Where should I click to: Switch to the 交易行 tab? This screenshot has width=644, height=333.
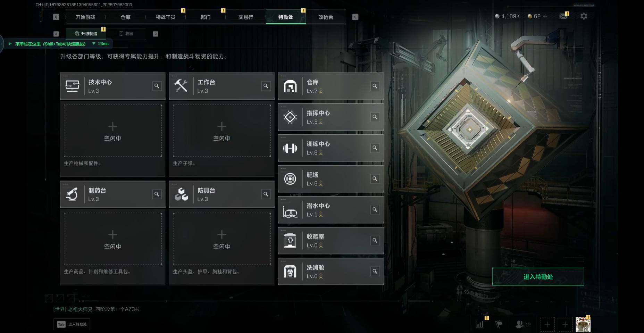(245, 17)
